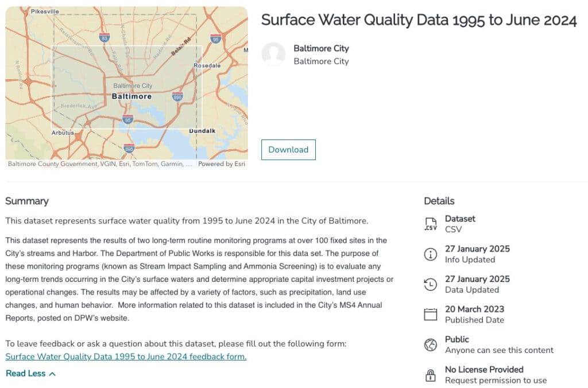Click the Info Updated icon
Image resolution: width=588 pixels, height=388 pixels.
430,254
